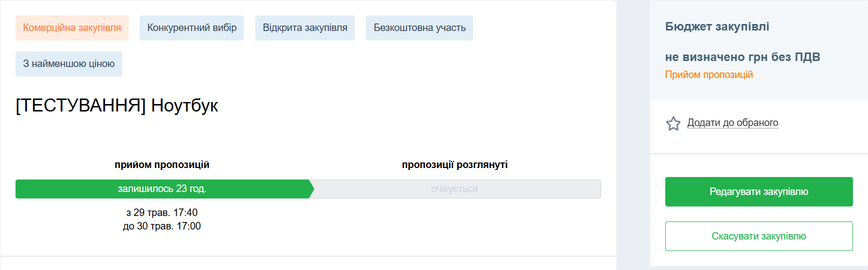Viewport: 868px width, 270px height.
Task: Click the end date 'до 30 трав. 17:00'
Action: (162, 226)
